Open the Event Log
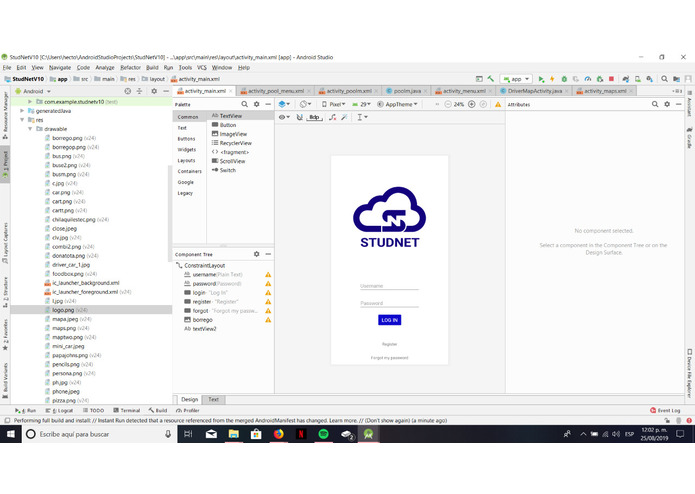The height and width of the screenshot is (494, 695). pos(665,410)
